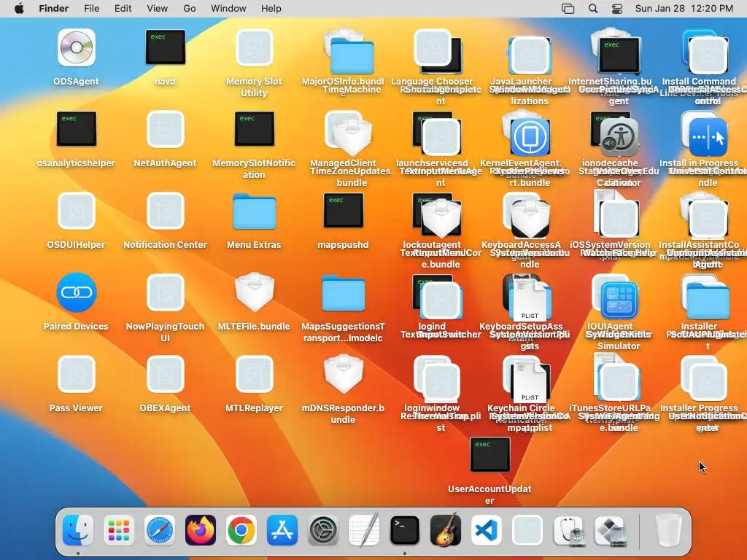Launch Google Chrome from the Dock

(x=241, y=530)
